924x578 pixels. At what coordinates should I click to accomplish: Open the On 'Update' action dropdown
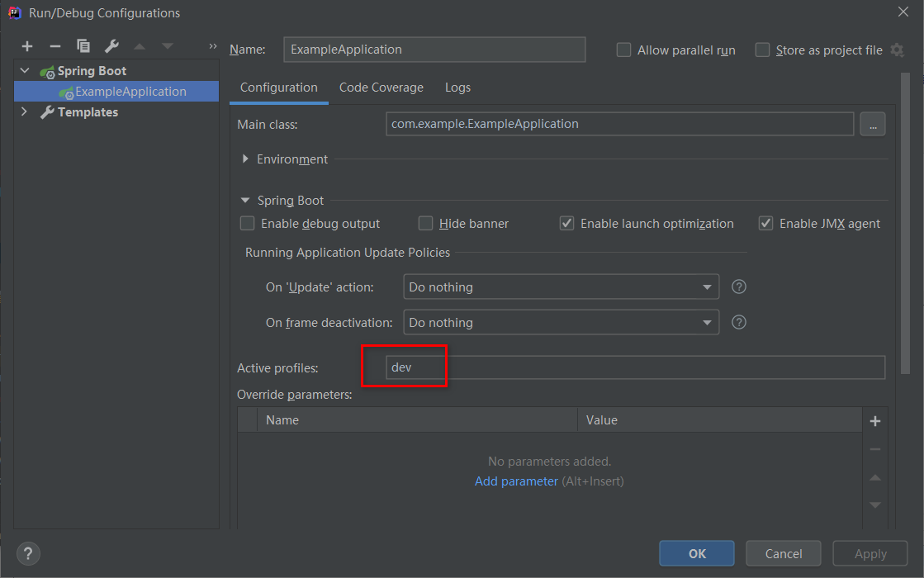point(561,287)
